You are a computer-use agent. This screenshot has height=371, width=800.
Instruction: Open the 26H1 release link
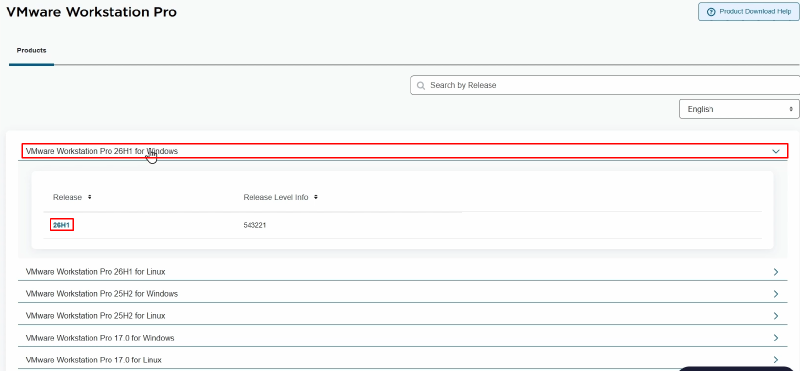(62, 225)
